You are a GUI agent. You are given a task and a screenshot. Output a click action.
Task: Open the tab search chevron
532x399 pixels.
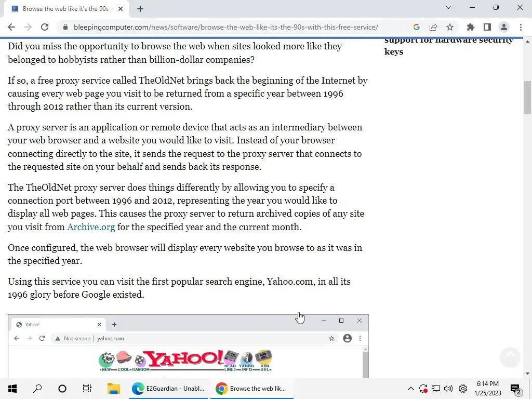pyautogui.click(x=448, y=7)
